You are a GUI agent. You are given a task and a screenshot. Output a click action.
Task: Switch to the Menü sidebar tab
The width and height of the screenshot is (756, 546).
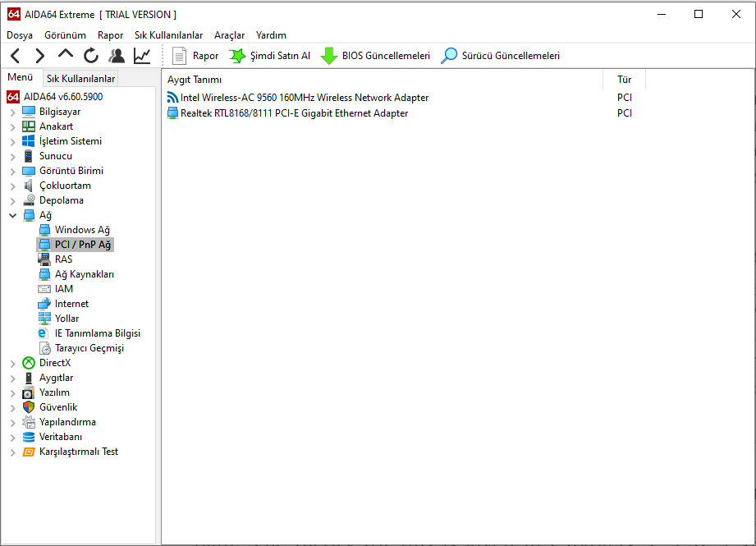(x=21, y=77)
